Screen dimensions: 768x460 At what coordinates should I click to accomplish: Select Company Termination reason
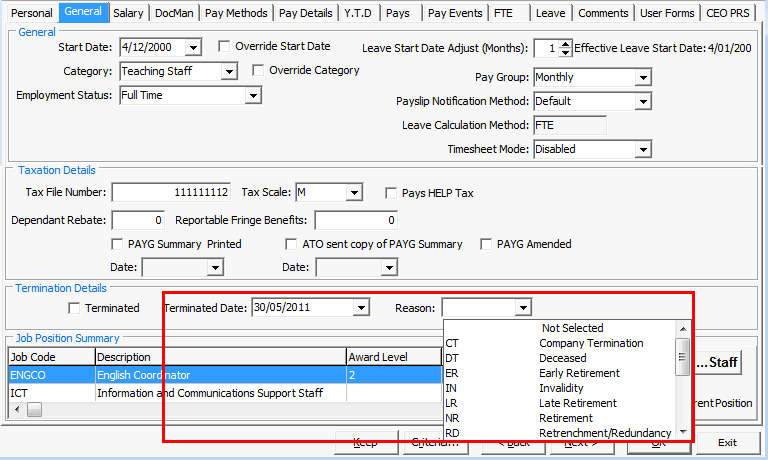559,343
